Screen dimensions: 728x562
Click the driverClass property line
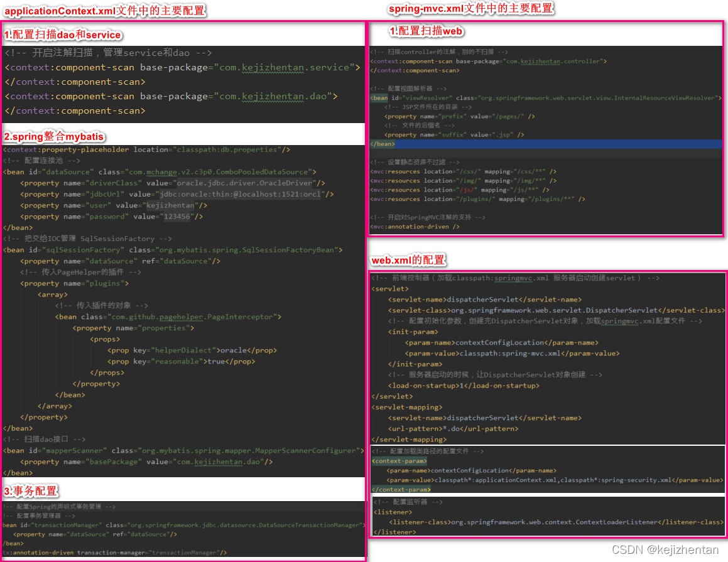click(173, 183)
